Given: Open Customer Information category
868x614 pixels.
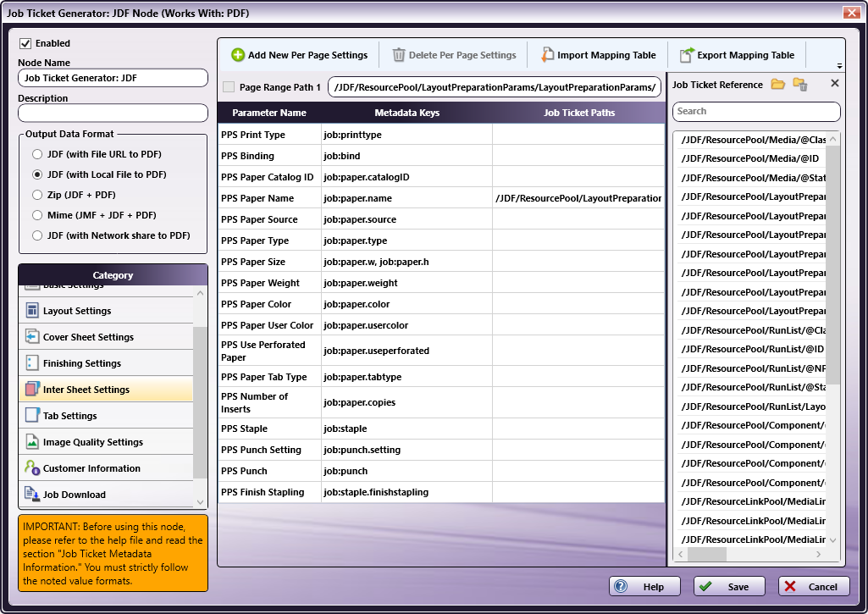Looking at the screenshot, I should (x=106, y=467).
